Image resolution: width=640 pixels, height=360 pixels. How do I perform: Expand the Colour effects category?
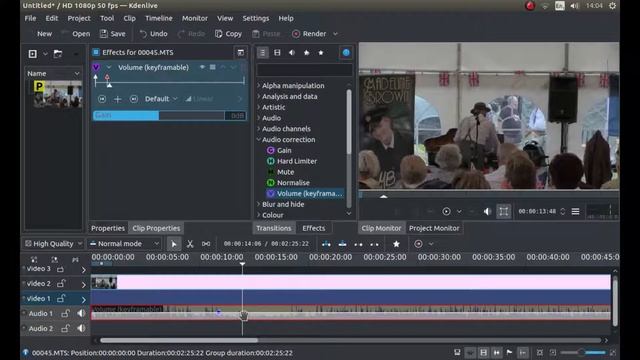pyautogui.click(x=259, y=215)
